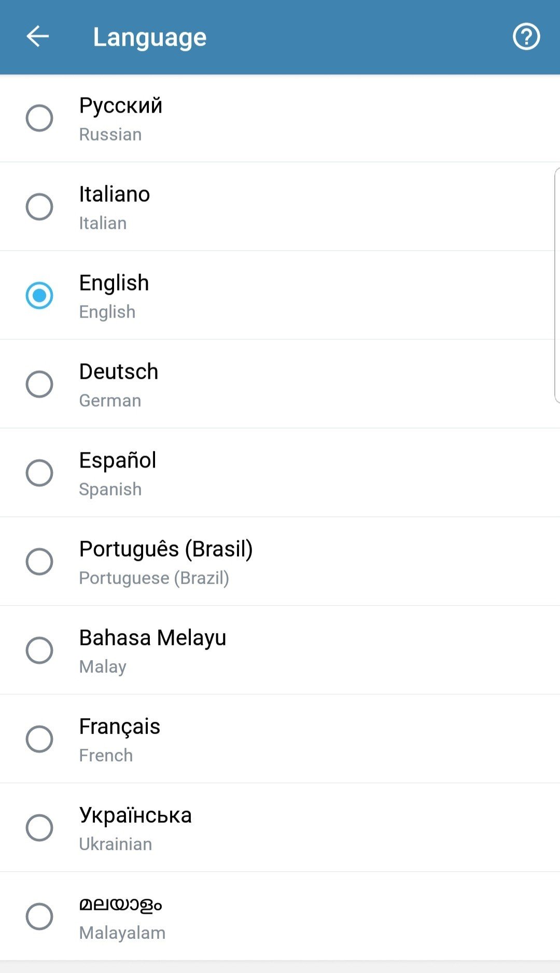Tap the gray French subtitle text
560x973 pixels.
coord(106,756)
